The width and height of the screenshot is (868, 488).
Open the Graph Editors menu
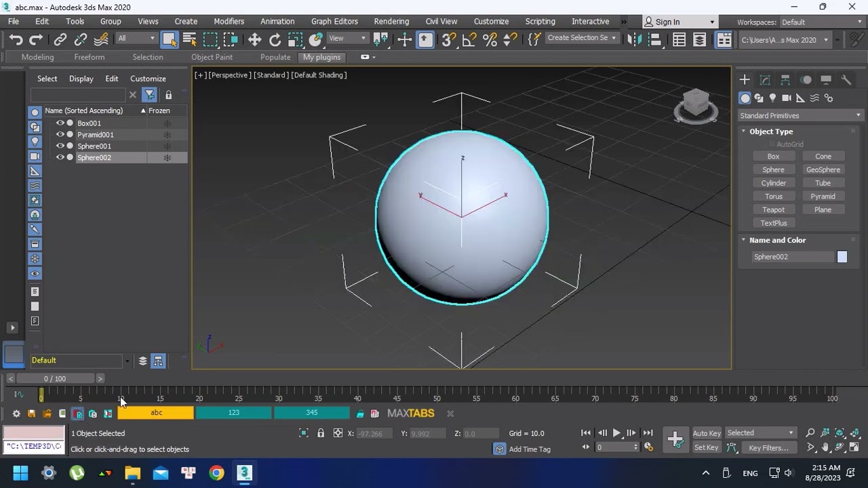click(x=334, y=22)
